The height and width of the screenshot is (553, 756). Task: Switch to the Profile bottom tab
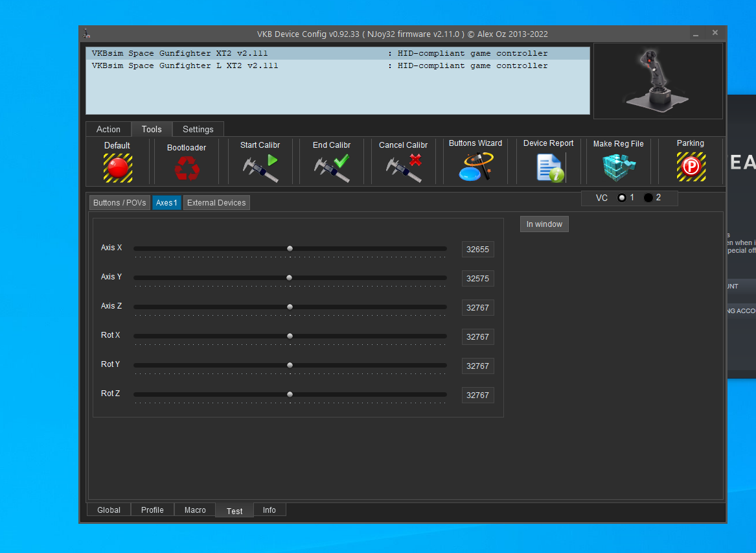(152, 510)
